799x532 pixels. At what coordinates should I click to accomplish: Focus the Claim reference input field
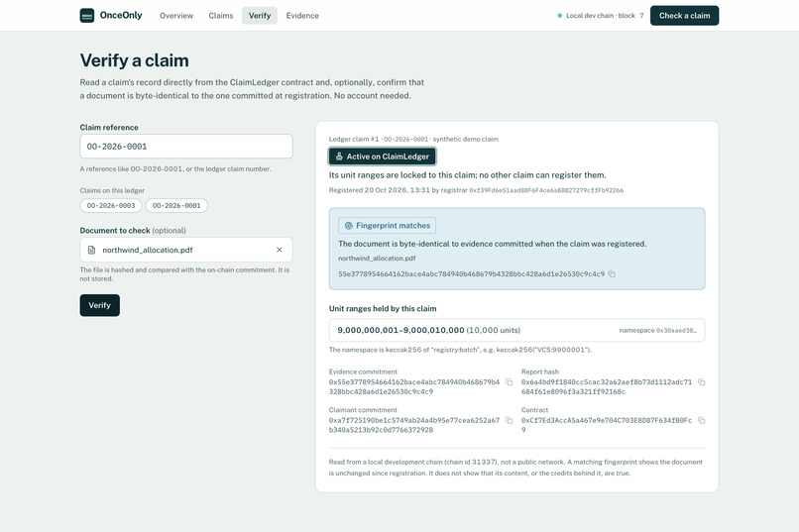click(186, 146)
